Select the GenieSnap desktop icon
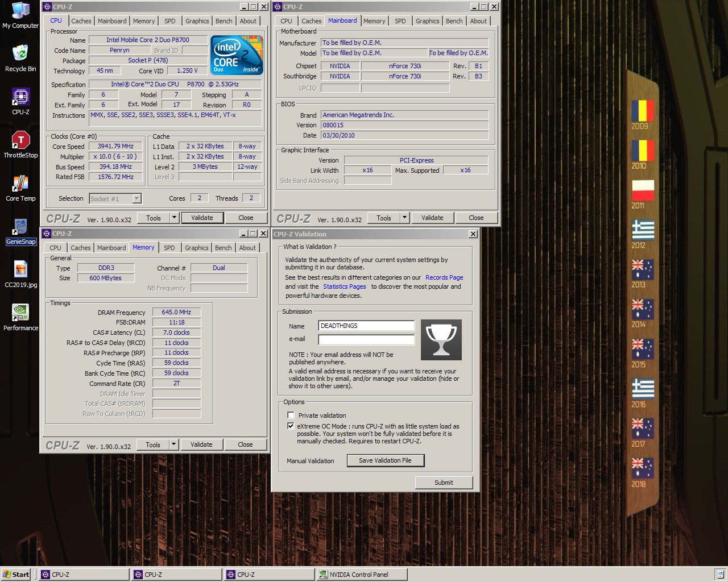The width and height of the screenshot is (728, 582). tap(20, 232)
